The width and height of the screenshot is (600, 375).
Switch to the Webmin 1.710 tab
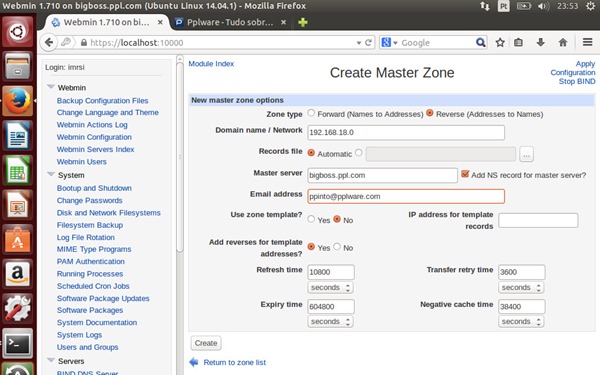tap(106, 22)
